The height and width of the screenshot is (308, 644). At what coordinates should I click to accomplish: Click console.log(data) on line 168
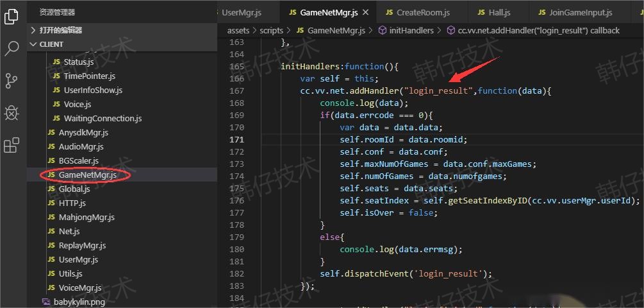click(363, 103)
